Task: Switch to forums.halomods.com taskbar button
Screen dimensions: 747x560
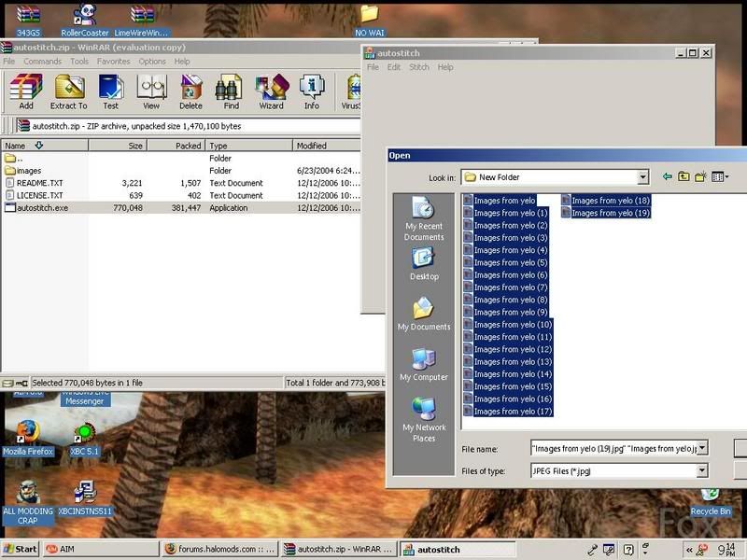Action: coord(219,549)
